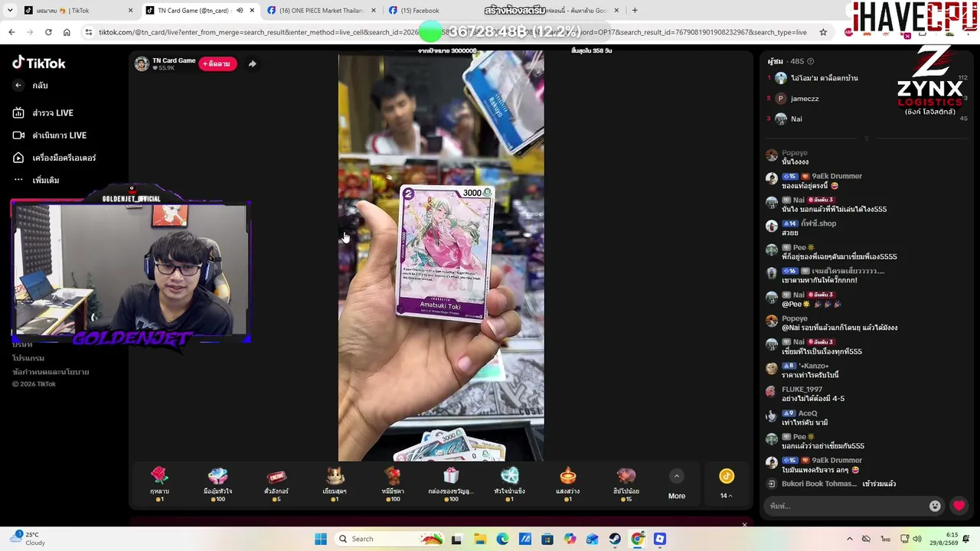
Task: Expand the top viewers ranking list
Action: [866, 138]
